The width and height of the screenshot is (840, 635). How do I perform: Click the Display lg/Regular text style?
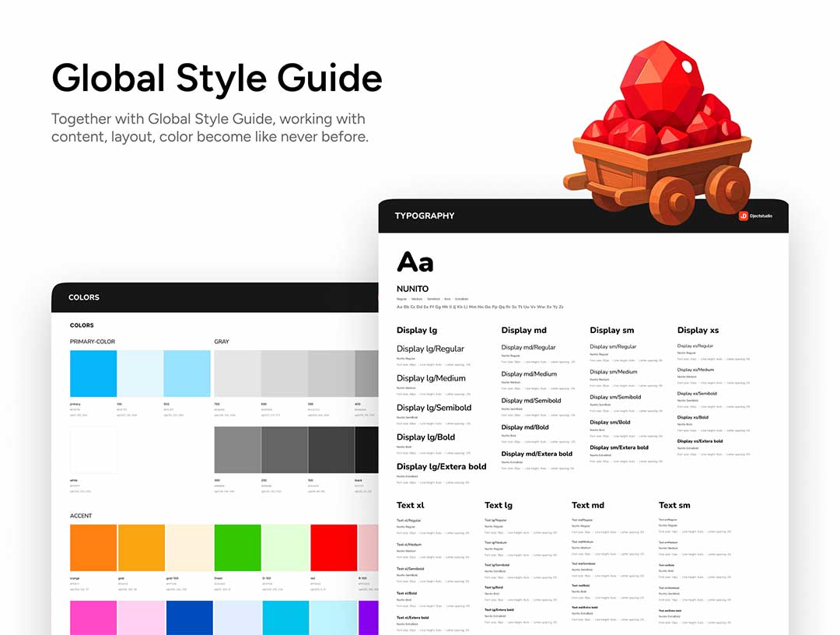[430, 349]
